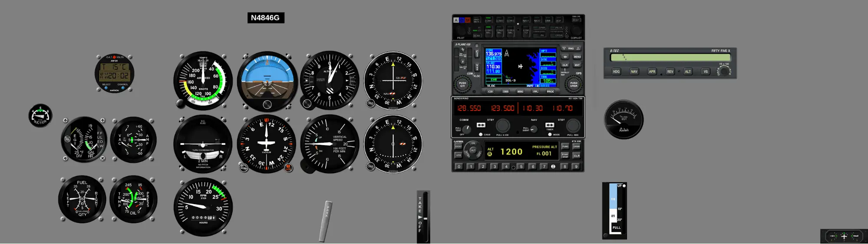Turn the VS x 100 knob
Image resolution: width=868 pixels, height=244 pixels.
tap(724, 71)
